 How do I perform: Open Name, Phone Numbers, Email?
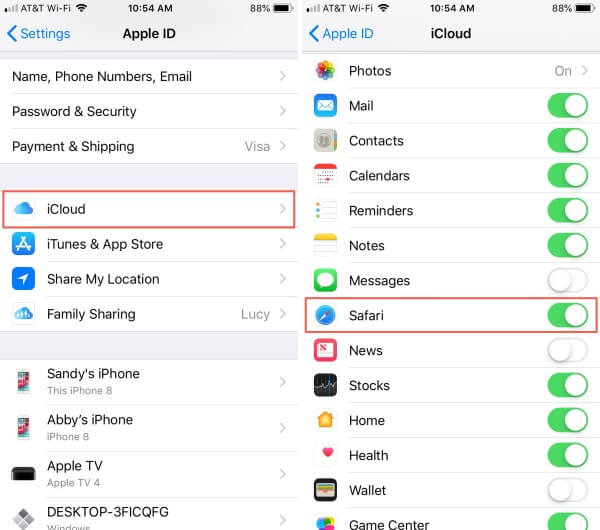[149, 77]
